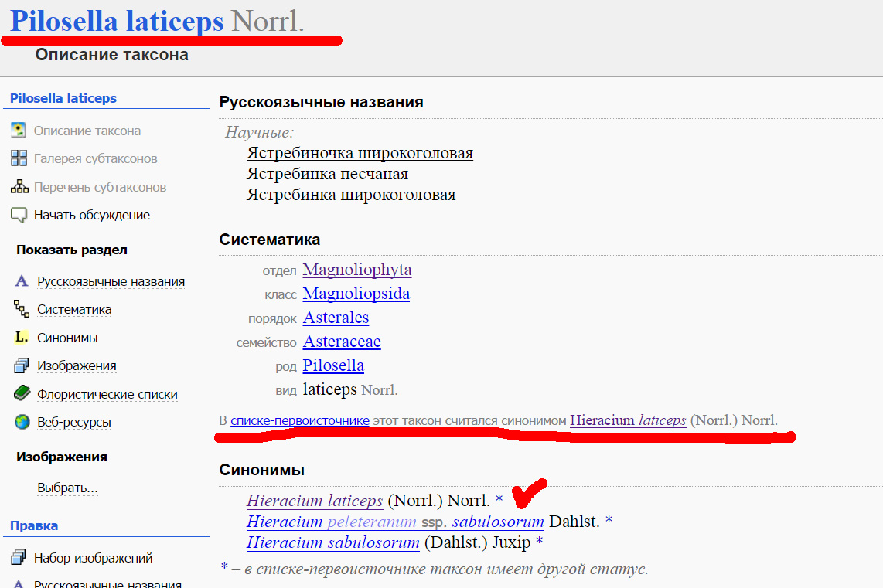Open the subtaxa gallery grid icon
This screenshot has height=588, width=883.
click(19, 158)
